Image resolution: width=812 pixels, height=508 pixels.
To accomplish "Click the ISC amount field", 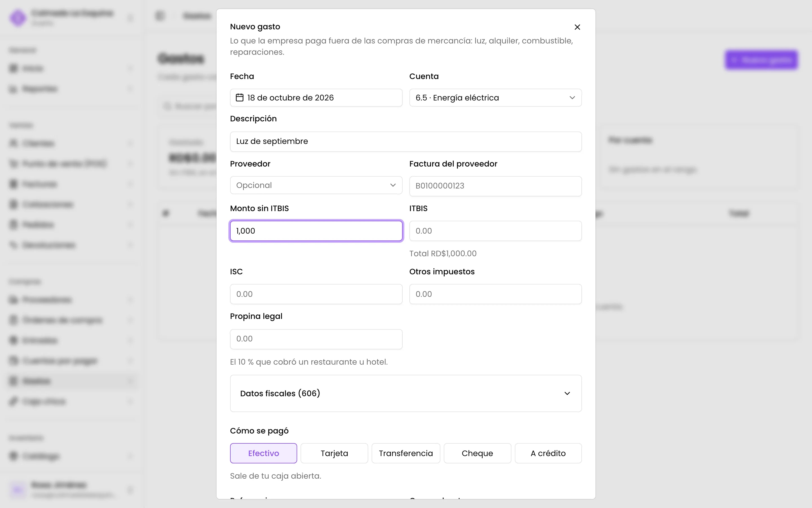I will [316, 294].
